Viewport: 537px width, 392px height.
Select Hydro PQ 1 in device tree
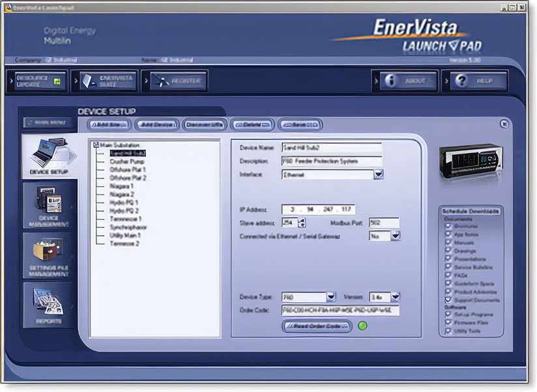(x=124, y=202)
